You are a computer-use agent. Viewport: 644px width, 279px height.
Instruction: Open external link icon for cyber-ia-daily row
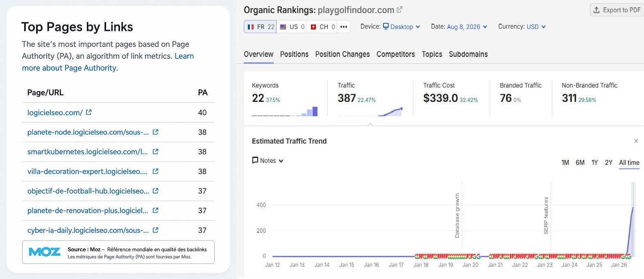point(155,230)
